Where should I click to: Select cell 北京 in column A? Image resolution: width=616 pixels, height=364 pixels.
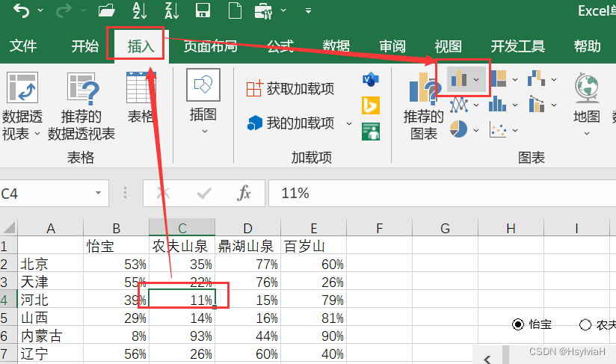click(50, 264)
